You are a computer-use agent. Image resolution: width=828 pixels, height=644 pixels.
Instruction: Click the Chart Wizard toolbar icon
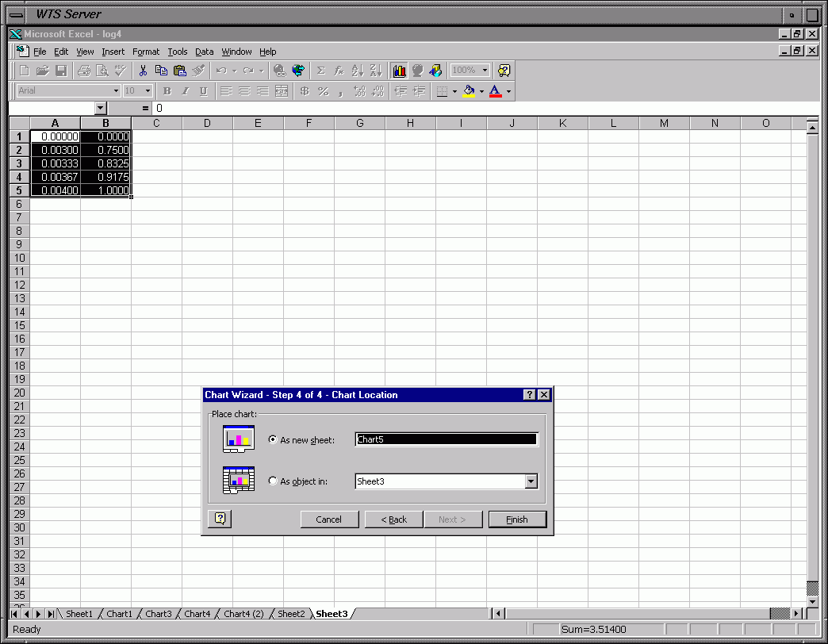[399, 71]
